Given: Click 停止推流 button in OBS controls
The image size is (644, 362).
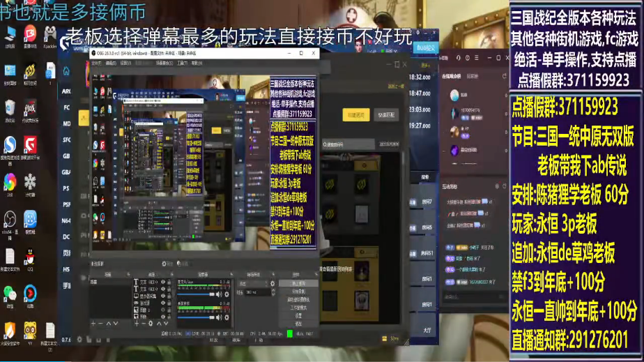Looking at the screenshot, I should coord(298,283).
